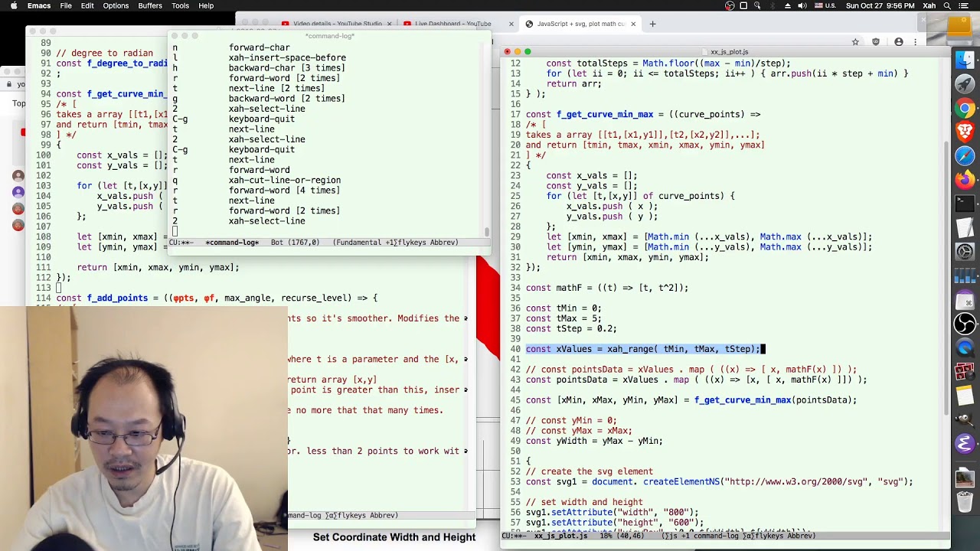Open Finder from the dock

[x=965, y=60]
